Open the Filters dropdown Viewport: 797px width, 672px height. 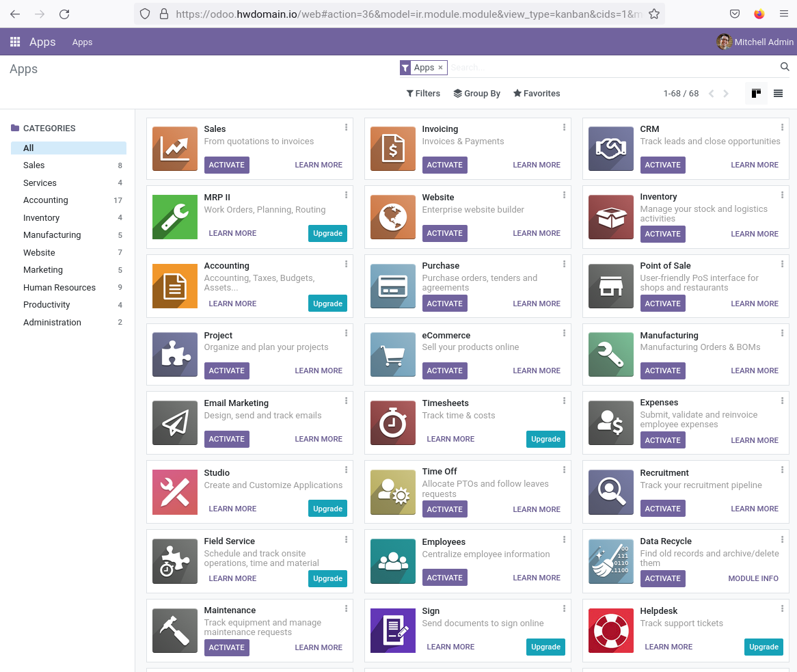coord(423,94)
